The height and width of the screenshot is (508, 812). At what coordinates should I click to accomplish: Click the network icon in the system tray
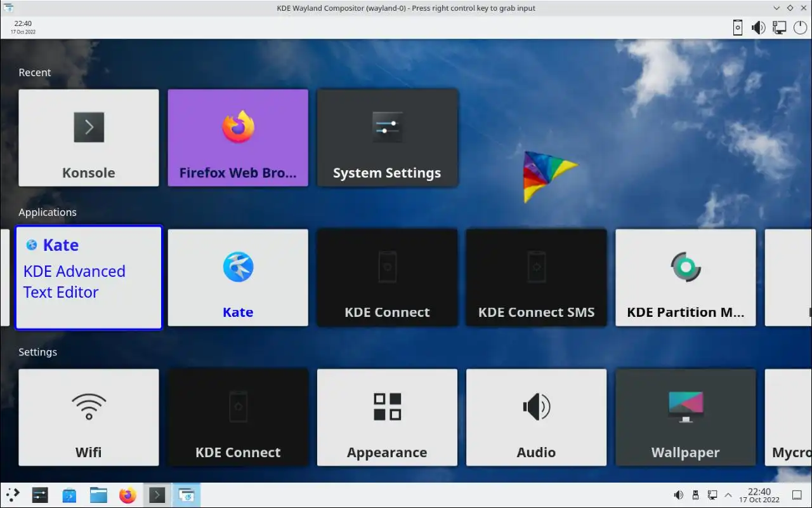712,495
